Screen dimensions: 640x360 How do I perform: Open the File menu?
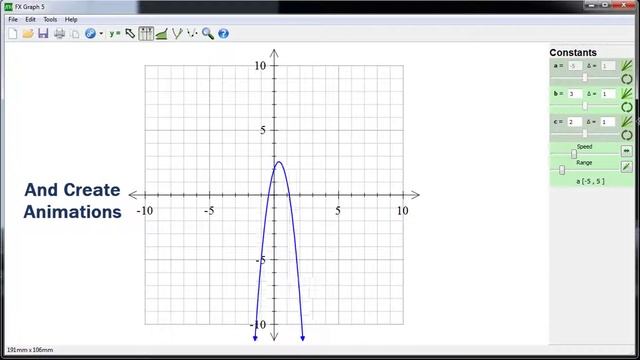tap(13, 19)
